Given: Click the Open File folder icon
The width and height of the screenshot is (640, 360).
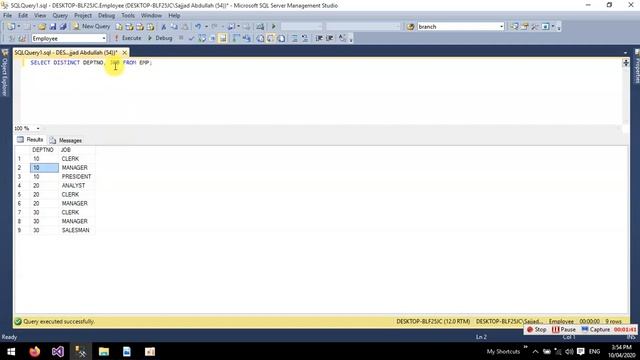Looking at the screenshot, I should pyautogui.click(x=42, y=27).
